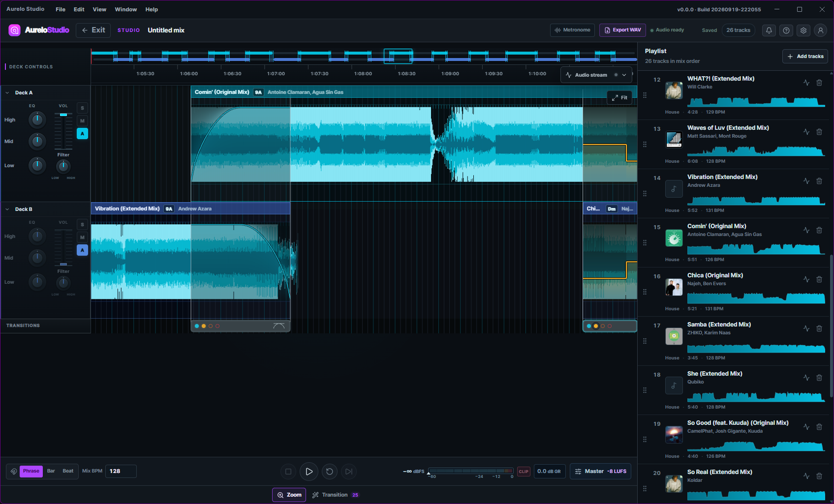Show waveform for Comin' (Original Mix) playlist row
This screenshot has height=504, width=834.
point(806,230)
